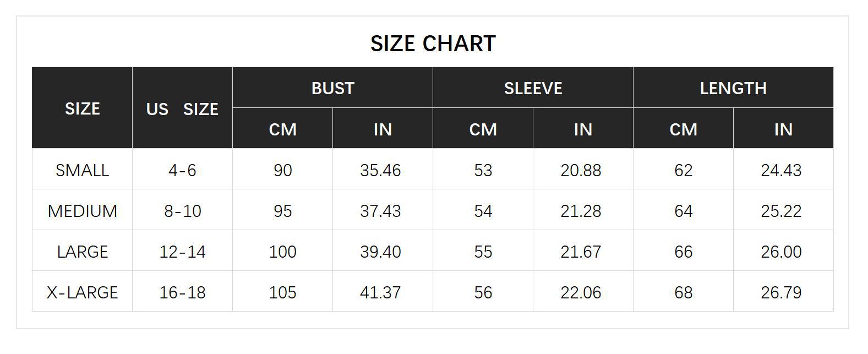Click the 21.28 sleeve inches value
Screen dimensions: 868x354
pos(581,211)
